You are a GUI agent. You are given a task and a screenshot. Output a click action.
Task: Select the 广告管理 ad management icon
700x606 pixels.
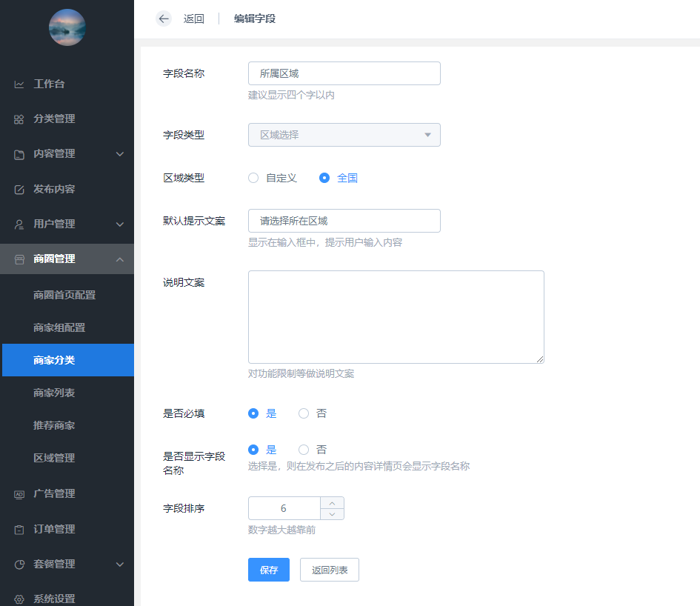pos(21,493)
